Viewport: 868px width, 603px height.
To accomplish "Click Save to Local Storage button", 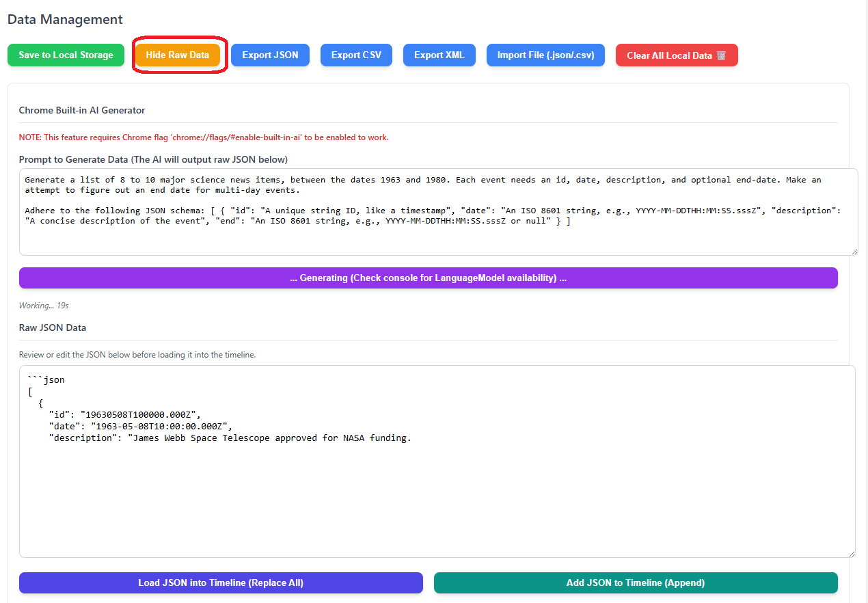I will [66, 55].
